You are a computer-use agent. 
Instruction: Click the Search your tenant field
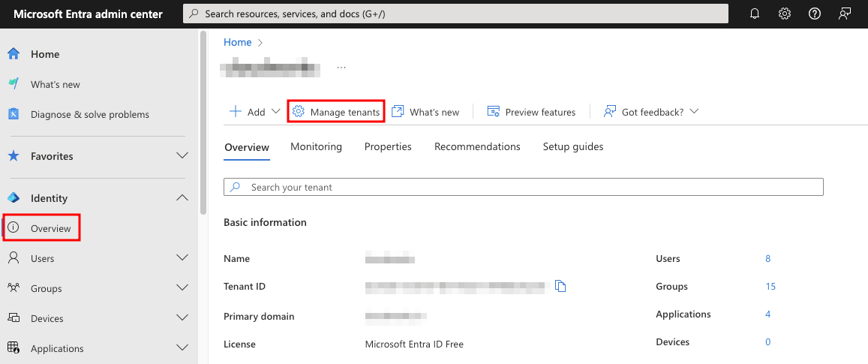(x=524, y=187)
